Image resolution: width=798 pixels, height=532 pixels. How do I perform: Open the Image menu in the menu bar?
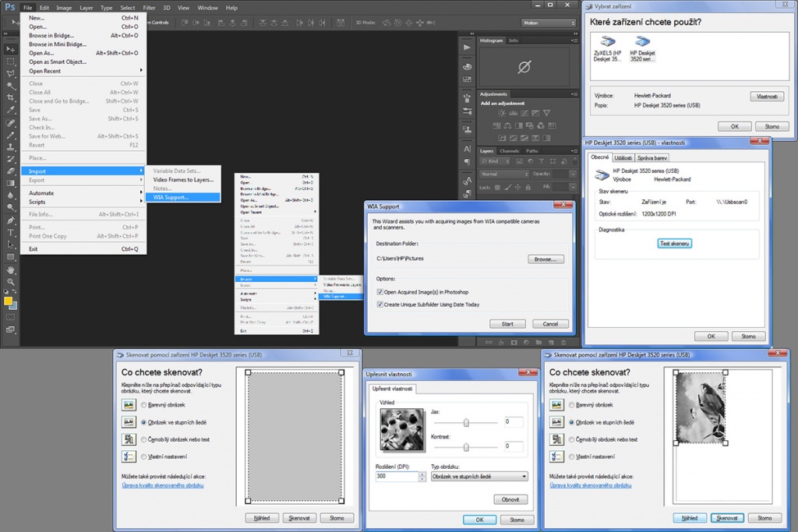coord(64,8)
